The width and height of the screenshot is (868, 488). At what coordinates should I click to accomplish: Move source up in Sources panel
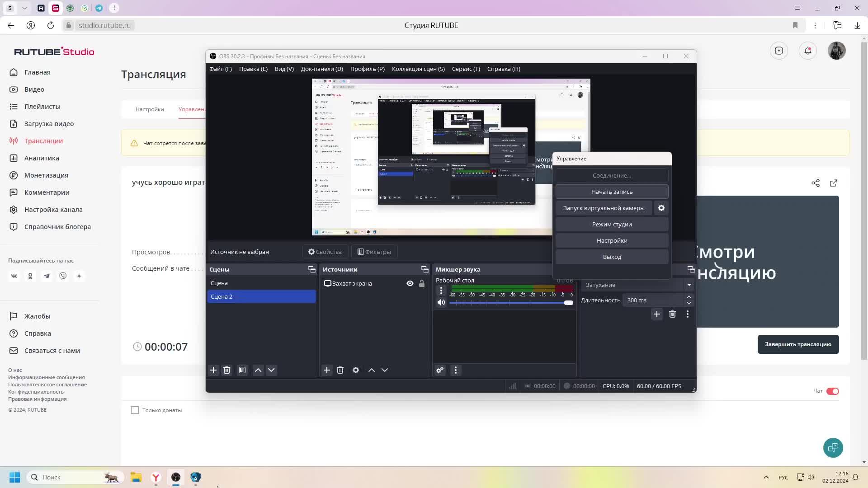372,370
